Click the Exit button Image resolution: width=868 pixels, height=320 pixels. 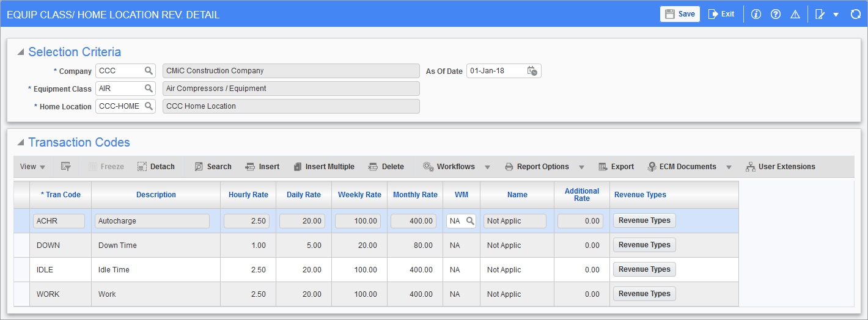coord(721,14)
